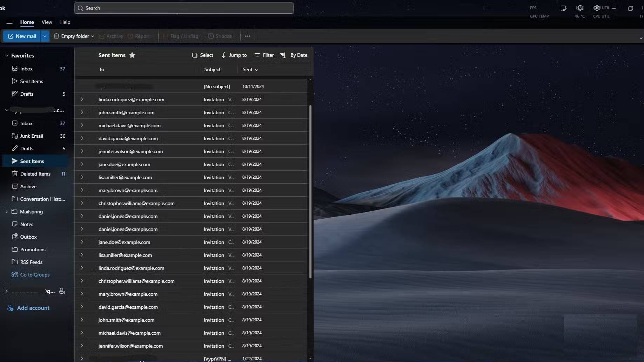Open the more options ellipsis in toolbar
644x362 pixels.
tap(248, 36)
